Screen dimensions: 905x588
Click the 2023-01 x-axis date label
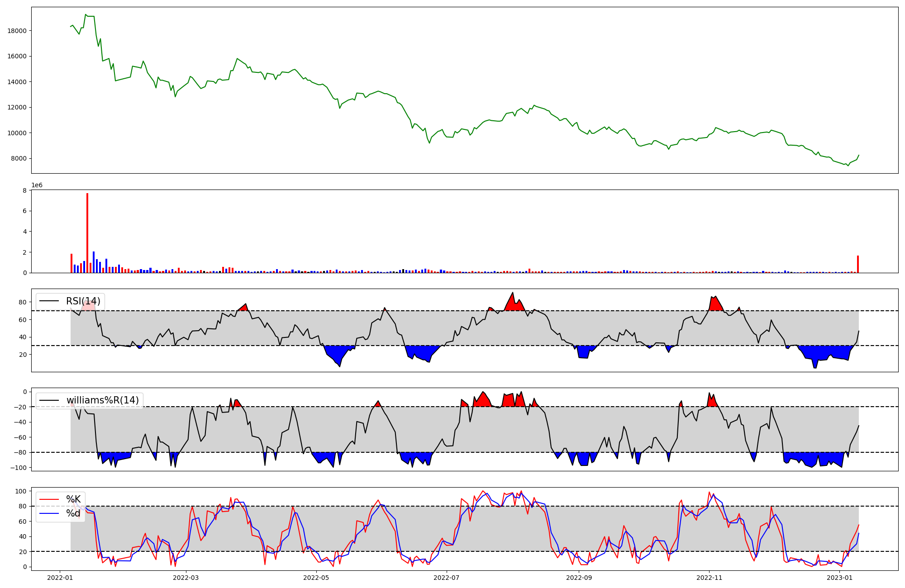click(839, 578)
